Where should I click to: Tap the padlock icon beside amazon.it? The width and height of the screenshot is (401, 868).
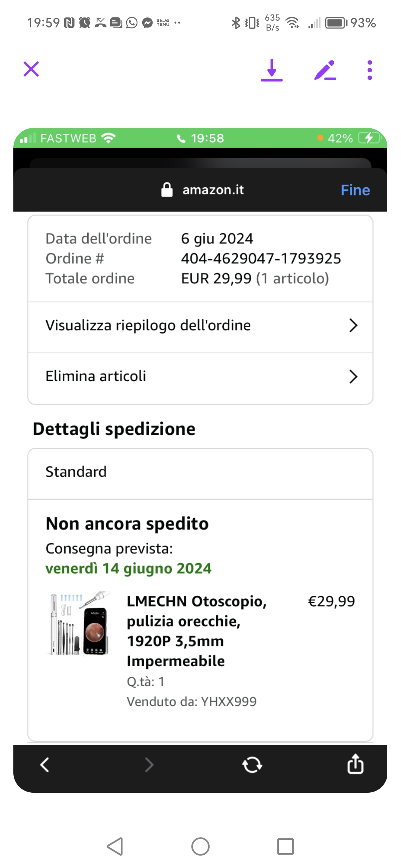[167, 190]
